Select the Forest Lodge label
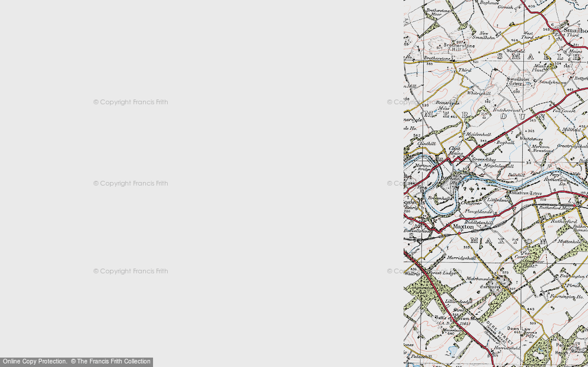 [443, 273]
